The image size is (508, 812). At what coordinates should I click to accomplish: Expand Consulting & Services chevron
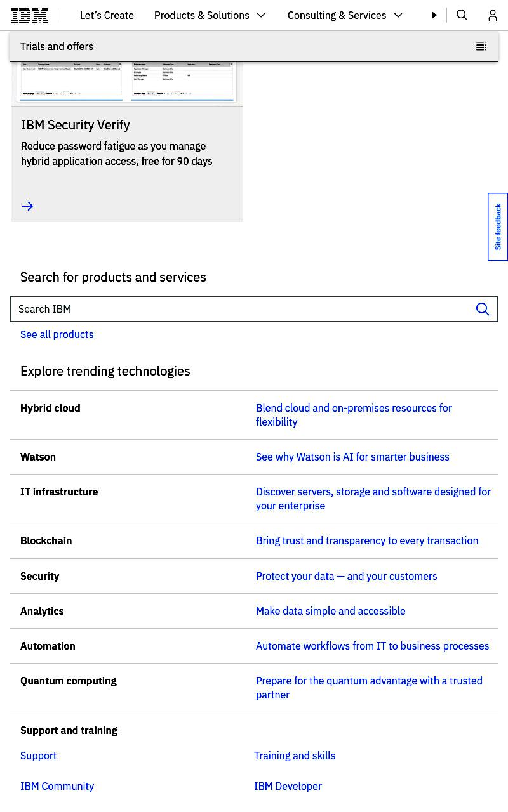(398, 15)
